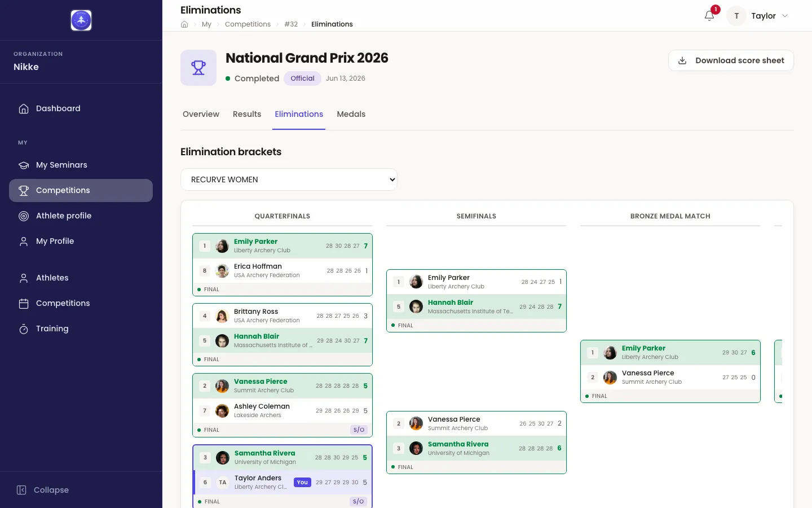The image size is (812, 508).
Task: Download the score sheet
Action: 731,60
